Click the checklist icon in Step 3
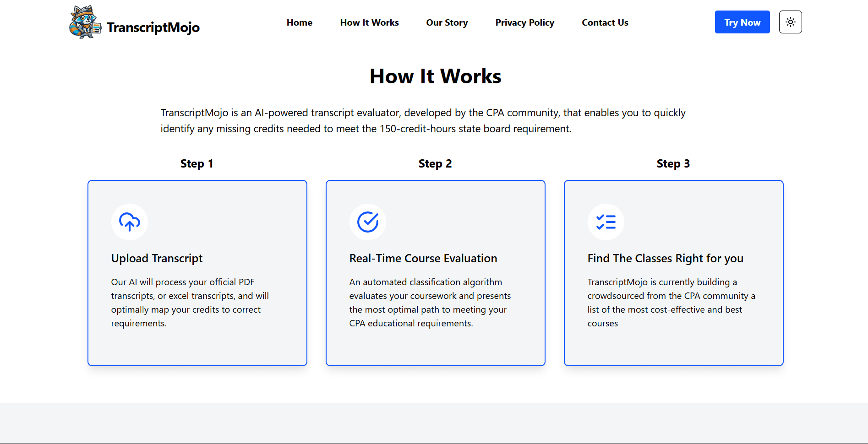Image resolution: width=868 pixels, height=444 pixels. pyautogui.click(x=606, y=222)
